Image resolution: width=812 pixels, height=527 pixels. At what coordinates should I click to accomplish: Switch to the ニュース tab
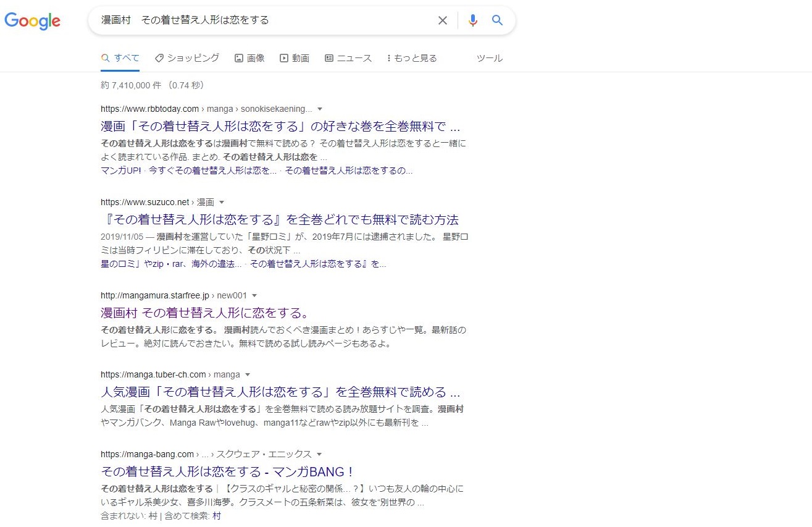coord(348,58)
